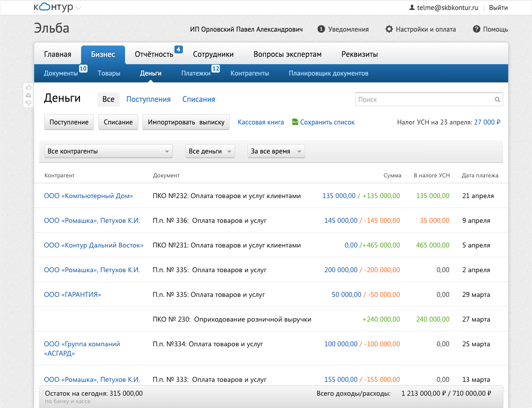The width and height of the screenshot is (532, 408).
Task: Filter by Поступления
Action: 148,99
